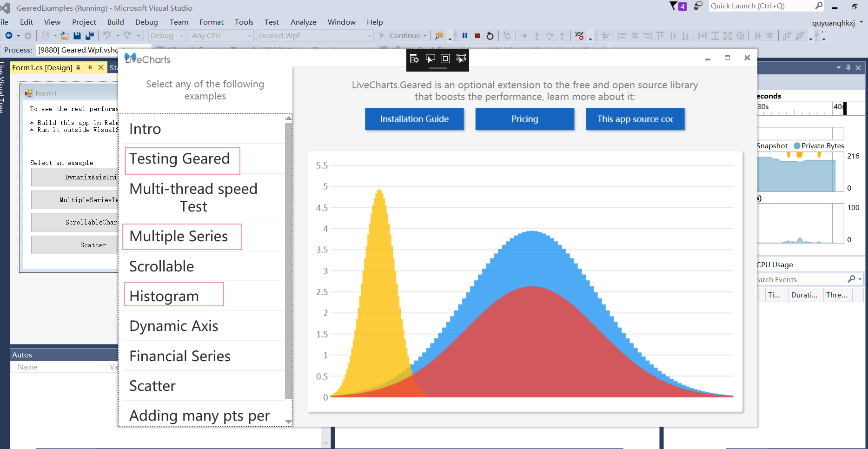The width and height of the screenshot is (868, 449).
Task: Open the Analyze menu
Action: pos(303,22)
